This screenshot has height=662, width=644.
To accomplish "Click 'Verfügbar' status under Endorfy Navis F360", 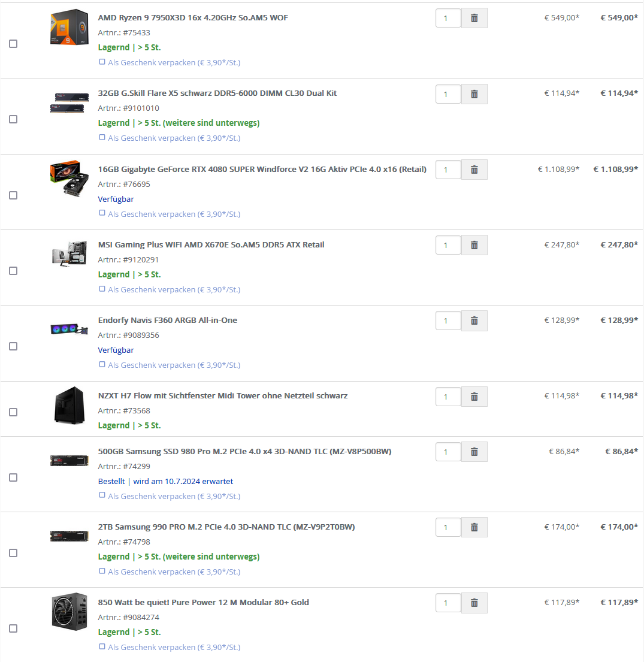I will [116, 350].
